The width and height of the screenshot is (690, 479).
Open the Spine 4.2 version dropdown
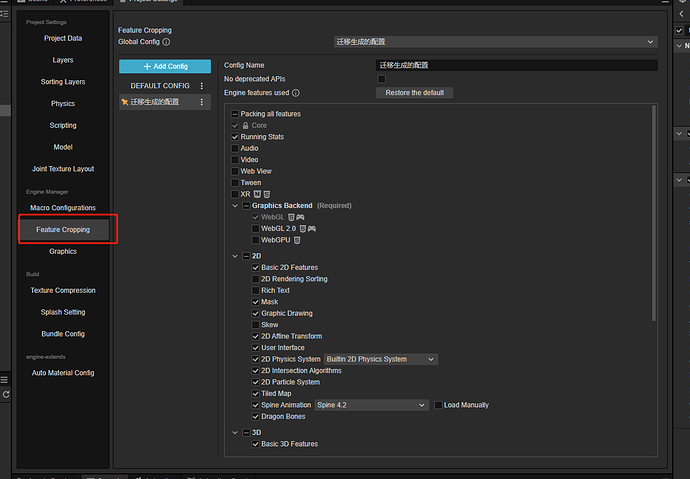point(371,405)
